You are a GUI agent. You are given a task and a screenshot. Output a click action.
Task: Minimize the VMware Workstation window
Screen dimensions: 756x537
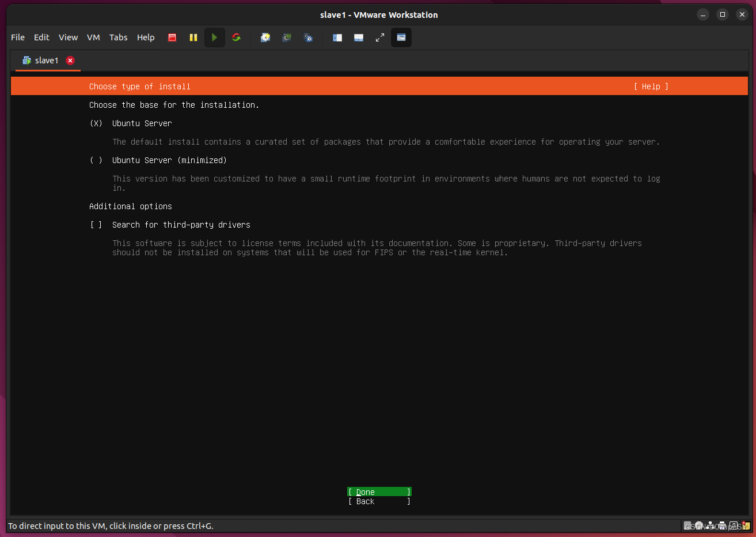[703, 14]
